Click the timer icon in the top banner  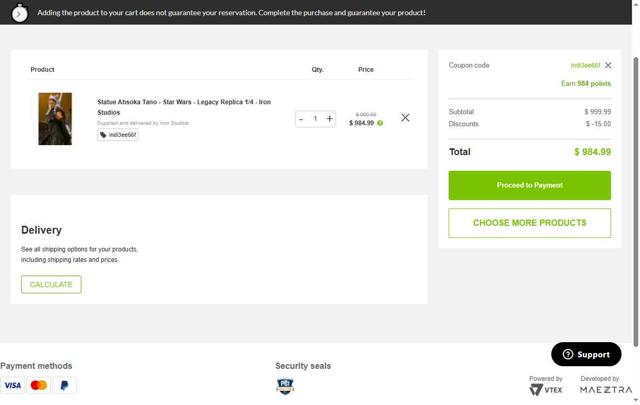tap(19, 13)
